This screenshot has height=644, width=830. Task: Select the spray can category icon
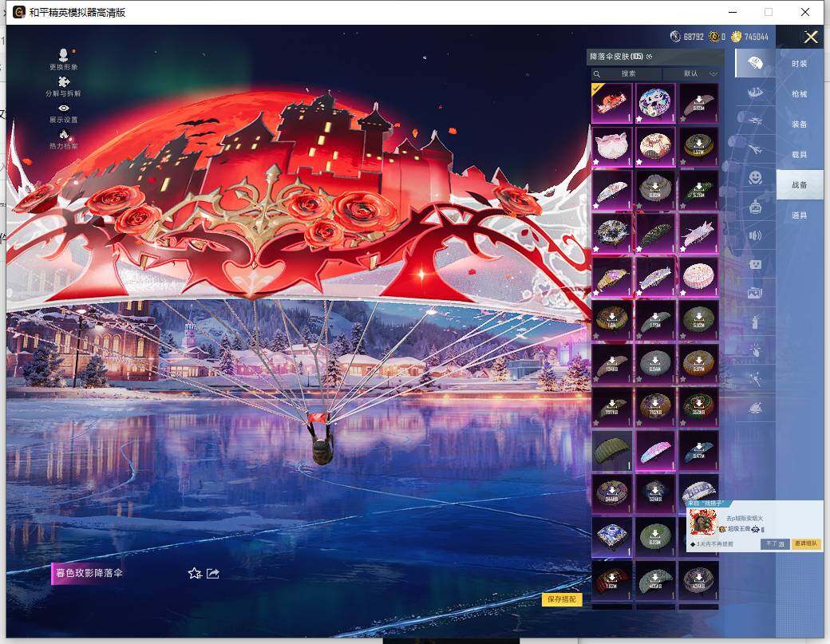(x=755, y=322)
